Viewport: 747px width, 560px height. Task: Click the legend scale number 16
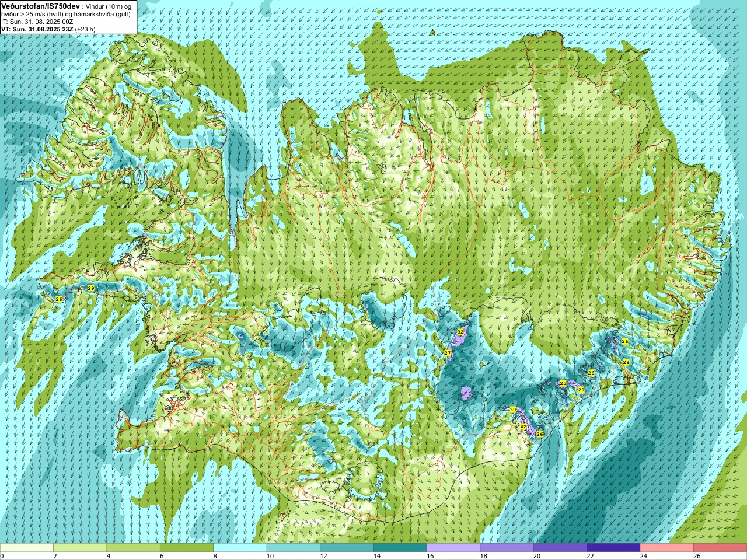pos(430,556)
